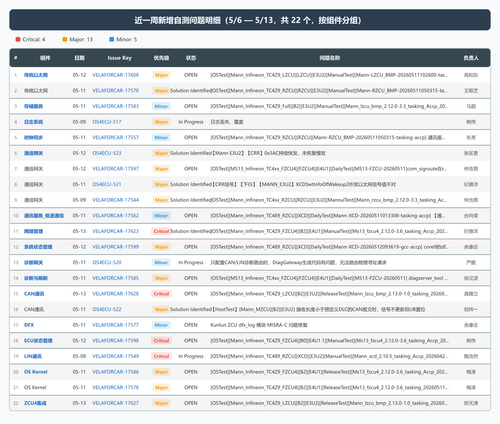Click the Major badge in row OS4ECU-517

pos(161,122)
